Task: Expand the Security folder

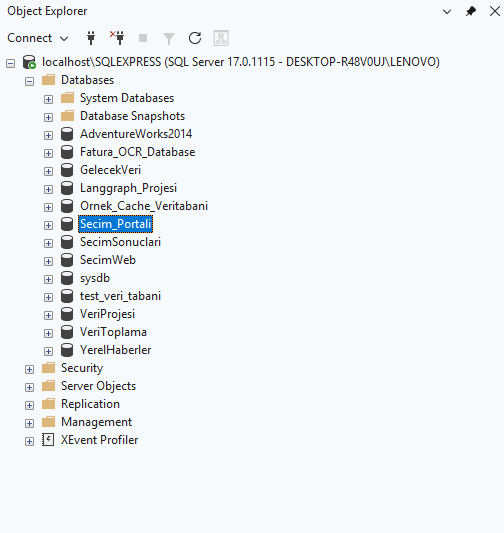Action: (x=30, y=369)
